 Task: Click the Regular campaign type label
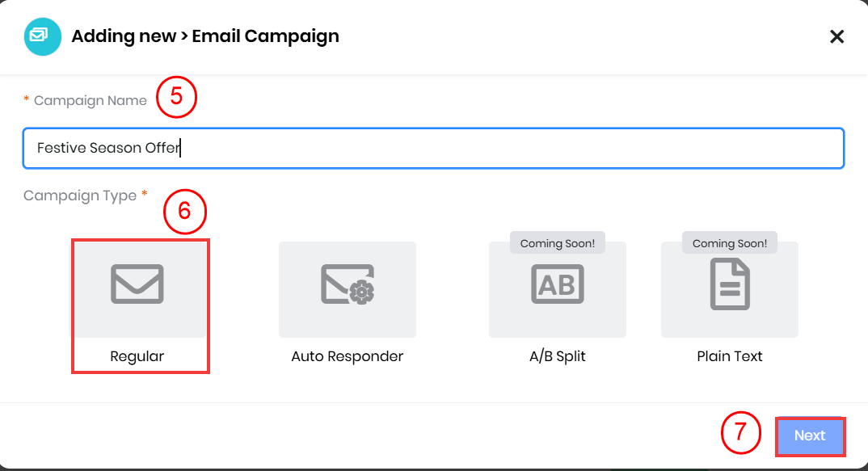point(137,356)
